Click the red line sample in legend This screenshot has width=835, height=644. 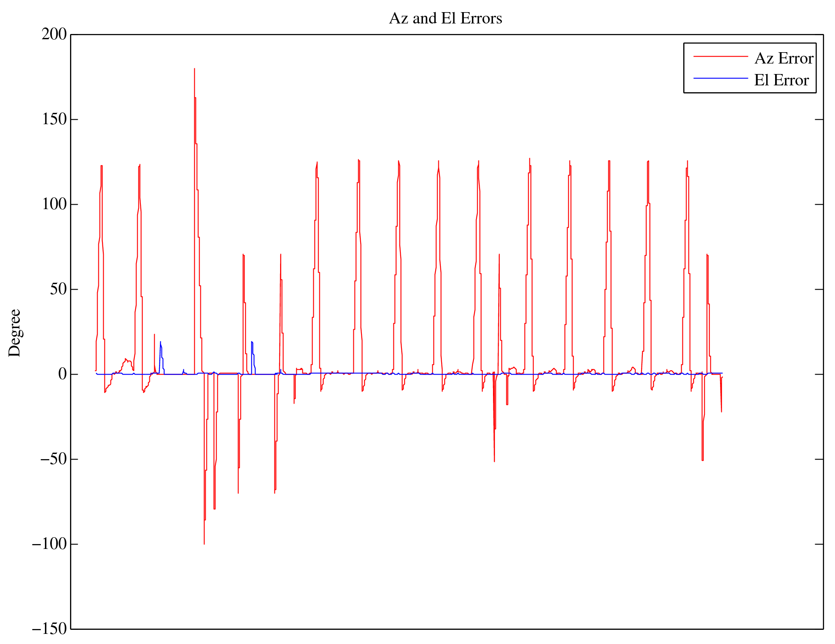pyautogui.click(x=720, y=57)
